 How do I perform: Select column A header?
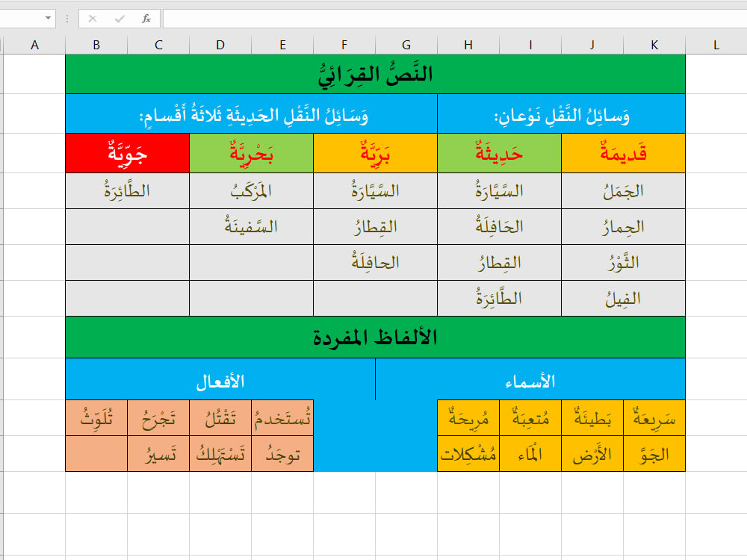[34, 46]
